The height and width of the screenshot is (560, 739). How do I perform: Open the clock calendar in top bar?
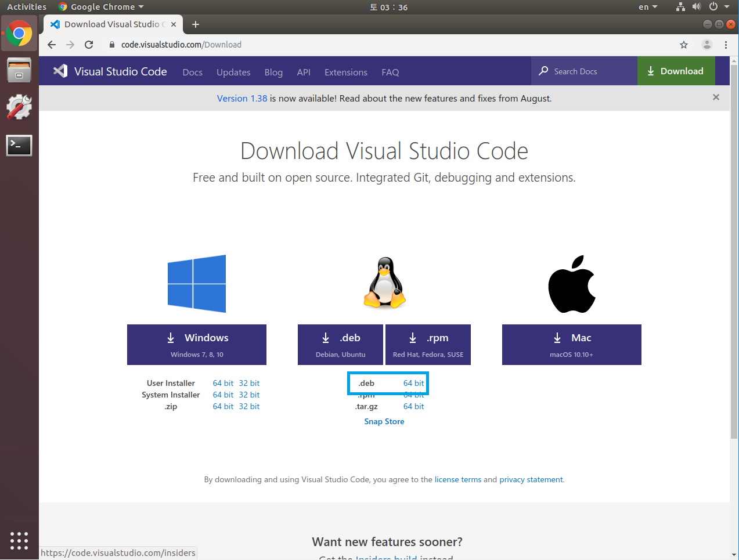click(x=389, y=7)
